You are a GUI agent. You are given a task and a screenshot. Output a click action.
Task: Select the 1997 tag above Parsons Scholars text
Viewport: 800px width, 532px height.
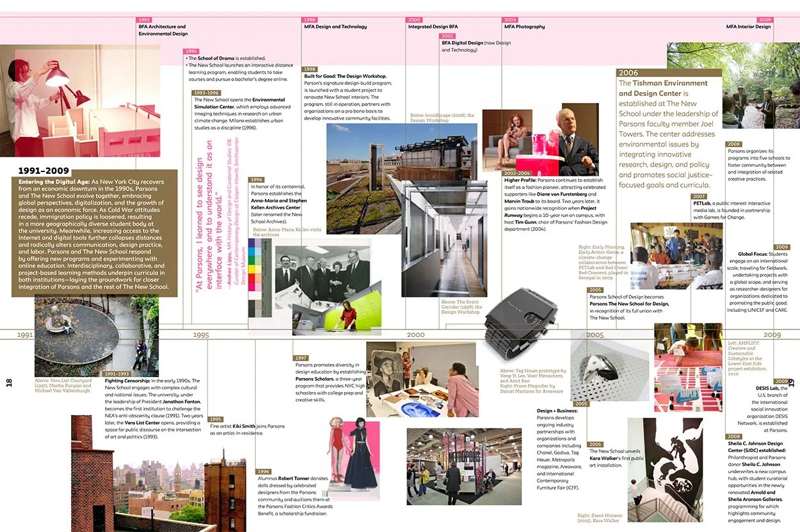(301, 358)
